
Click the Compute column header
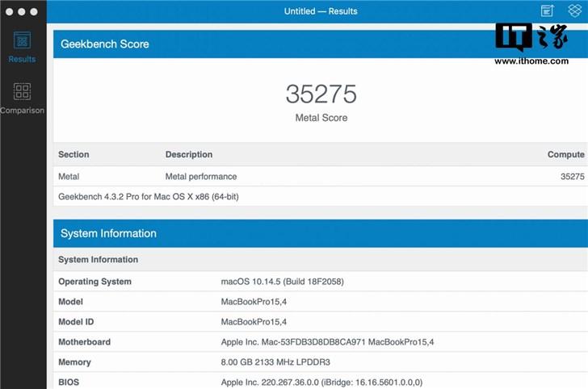[x=566, y=154]
